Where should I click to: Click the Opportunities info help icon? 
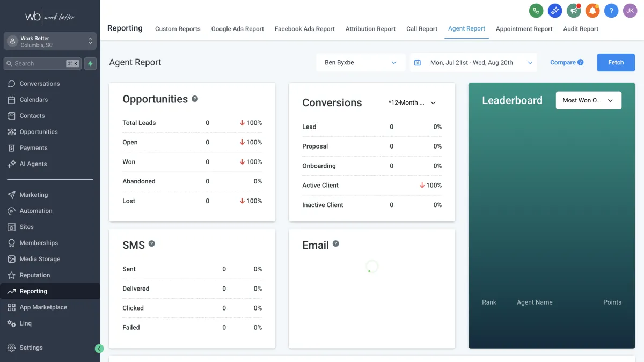pyautogui.click(x=195, y=99)
